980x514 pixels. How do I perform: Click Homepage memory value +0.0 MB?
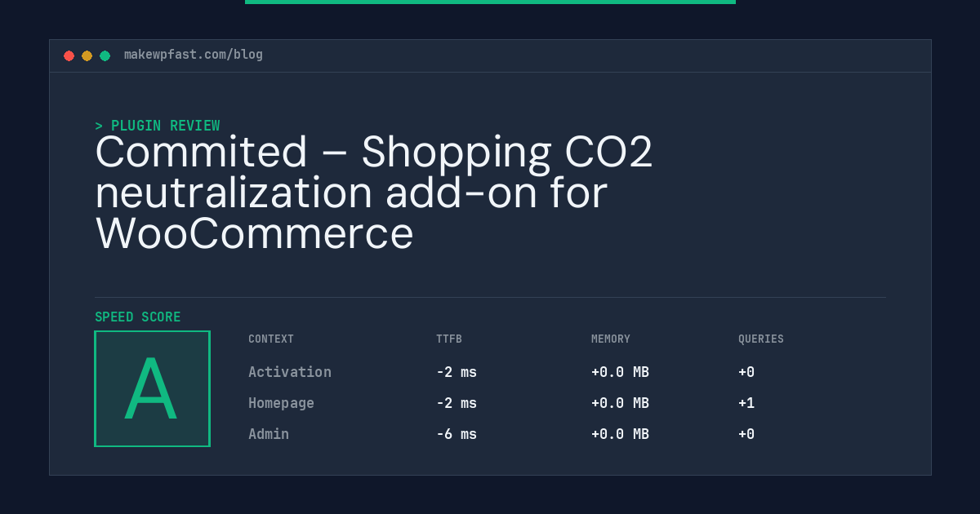(620, 403)
